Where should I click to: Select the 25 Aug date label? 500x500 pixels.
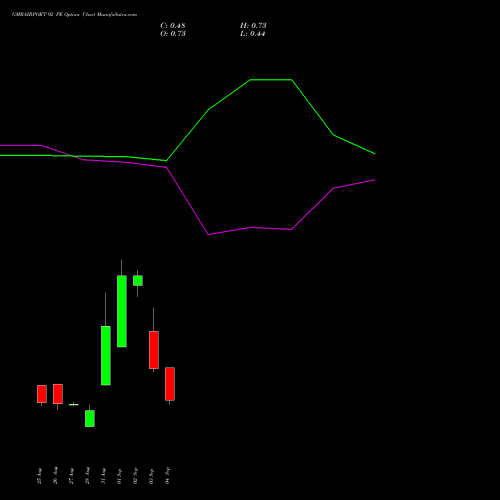[x=39, y=476]
